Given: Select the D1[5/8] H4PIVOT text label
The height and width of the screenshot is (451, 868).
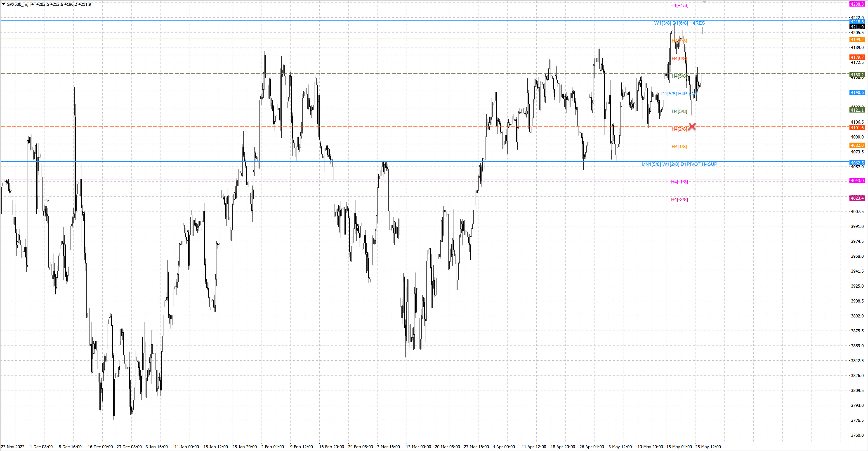Looking at the screenshot, I should click(x=678, y=94).
